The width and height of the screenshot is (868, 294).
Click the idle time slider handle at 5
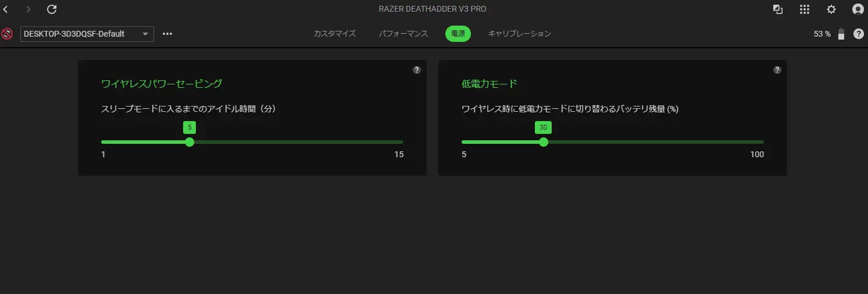190,142
